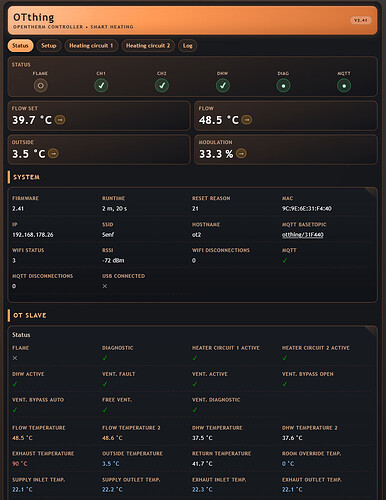Click the arrow icon beside Modulation value
Screen dimensions: 386x500
(241, 154)
